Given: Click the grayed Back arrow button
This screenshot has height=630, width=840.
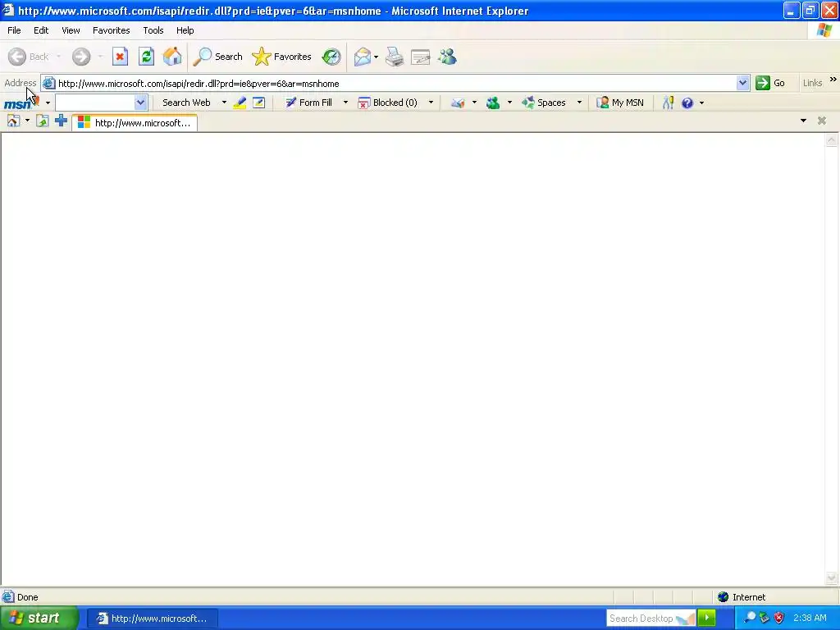Looking at the screenshot, I should tap(29, 57).
